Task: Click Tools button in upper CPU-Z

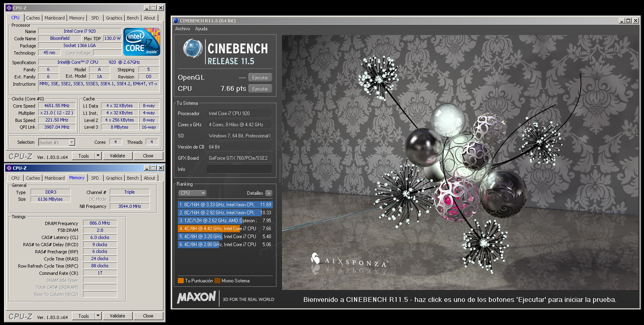Action: point(84,156)
